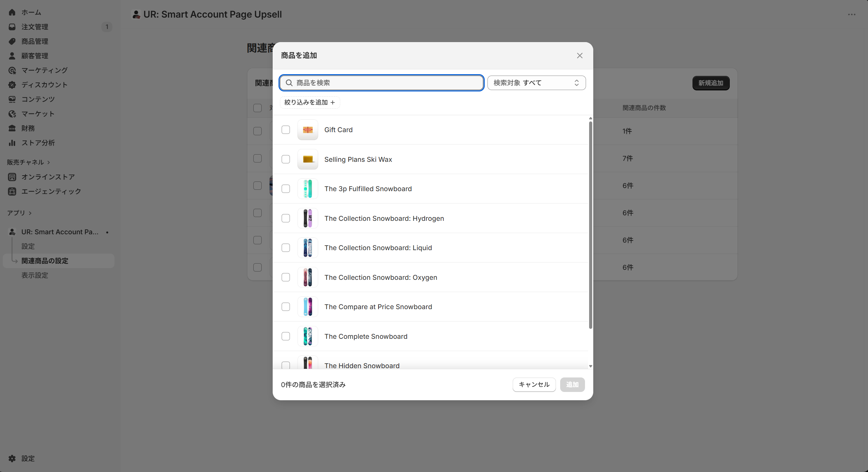The image size is (868, 472).
Task: Open the 検索対象 すべて dropdown
Action: click(536, 83)
